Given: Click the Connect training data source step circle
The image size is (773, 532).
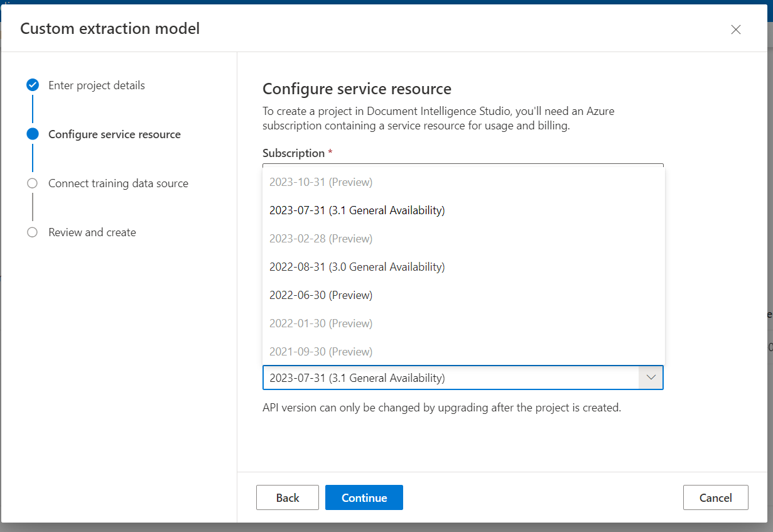Looking at the screenshot, I should [x=33, y=183].
